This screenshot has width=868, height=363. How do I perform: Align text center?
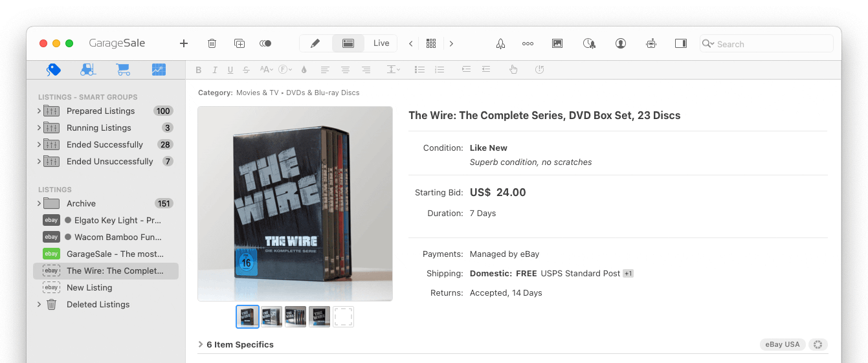pyautogui.click(x=346, y=69)
